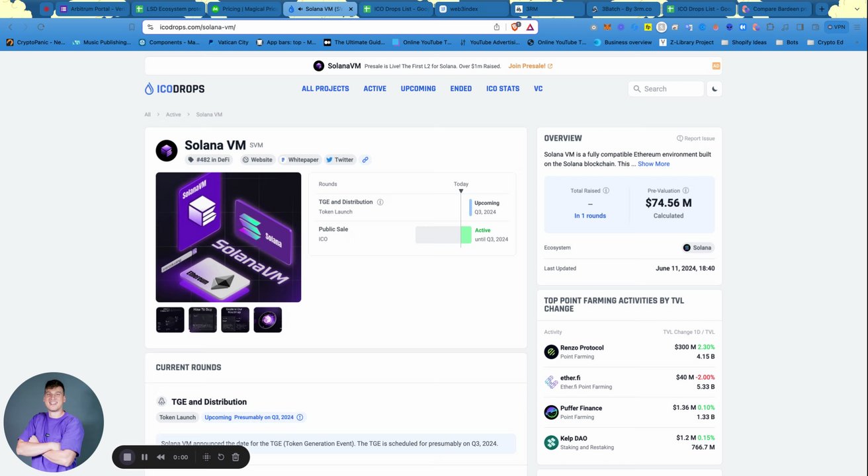The image size is (868, 476).
Task: Click the ICODROPS logo
Action: tap(175, 89)
